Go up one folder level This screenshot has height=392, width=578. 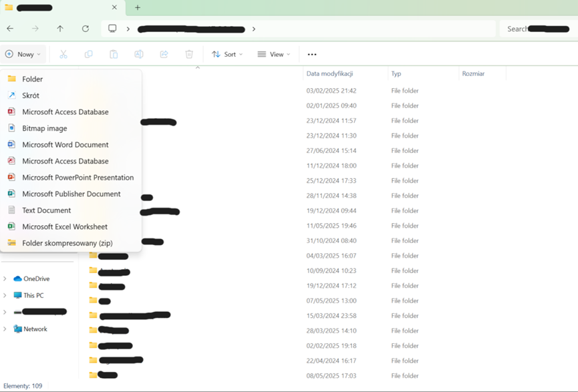point(60,29)
